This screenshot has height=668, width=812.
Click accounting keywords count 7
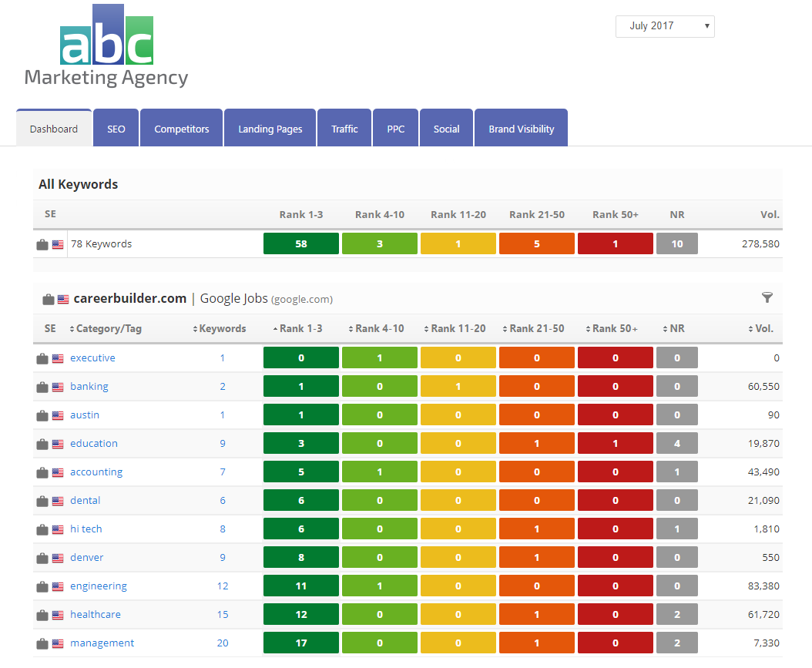223,472
